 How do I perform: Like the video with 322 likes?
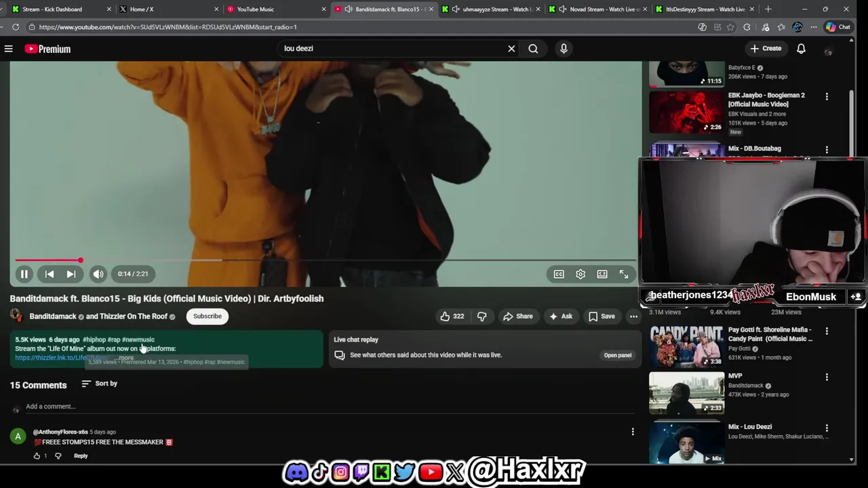[452, 317]
